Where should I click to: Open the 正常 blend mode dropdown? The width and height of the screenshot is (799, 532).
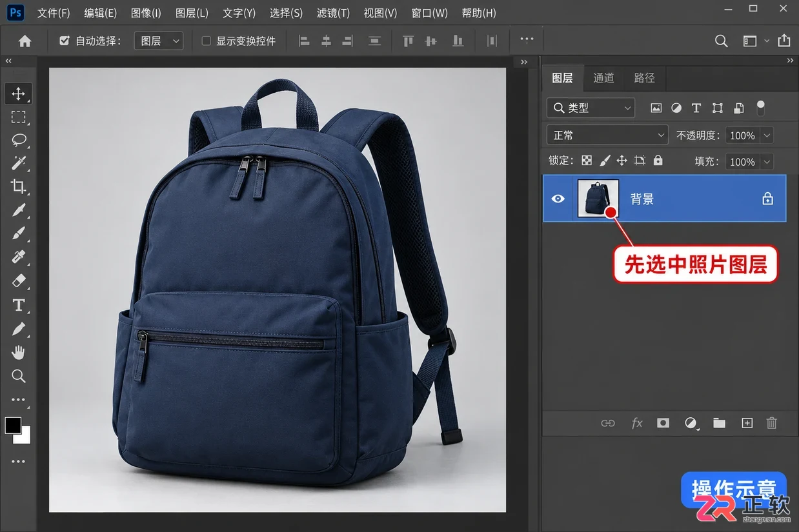pyautogui.click(x=607, y=135)
